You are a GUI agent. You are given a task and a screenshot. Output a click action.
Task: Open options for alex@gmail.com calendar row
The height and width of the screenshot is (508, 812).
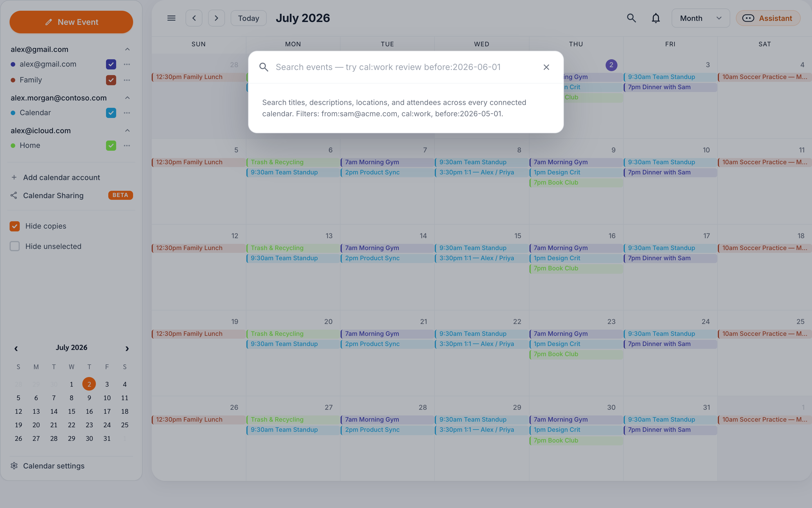(x=127, y=64)
